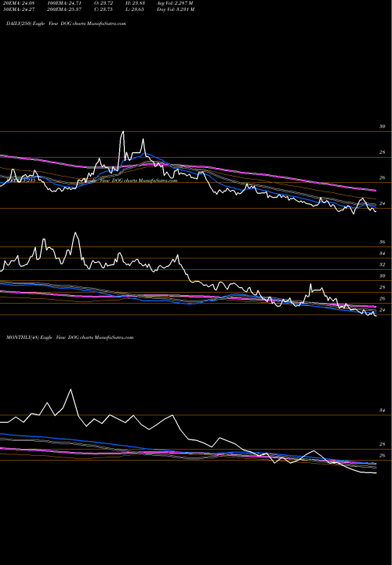Click the 30 axis label on daily chart
392x565 pixels.
[x=383, y=127]
